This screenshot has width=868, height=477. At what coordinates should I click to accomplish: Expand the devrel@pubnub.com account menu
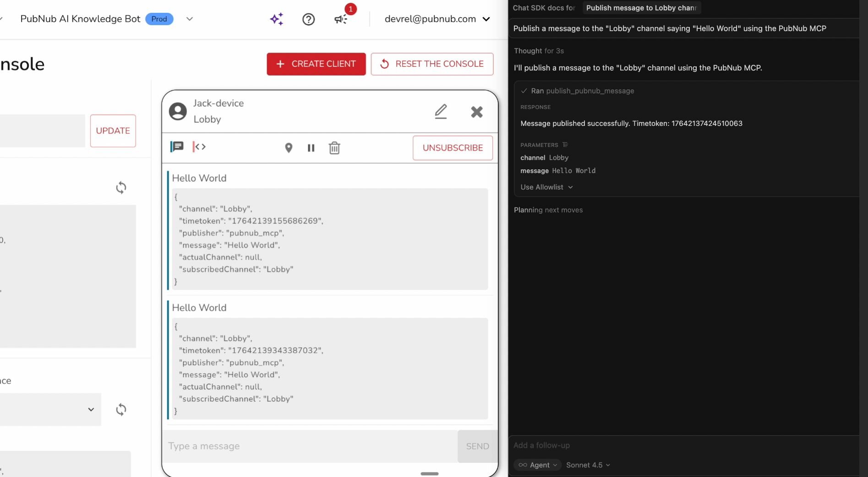(x=486, y=19)
